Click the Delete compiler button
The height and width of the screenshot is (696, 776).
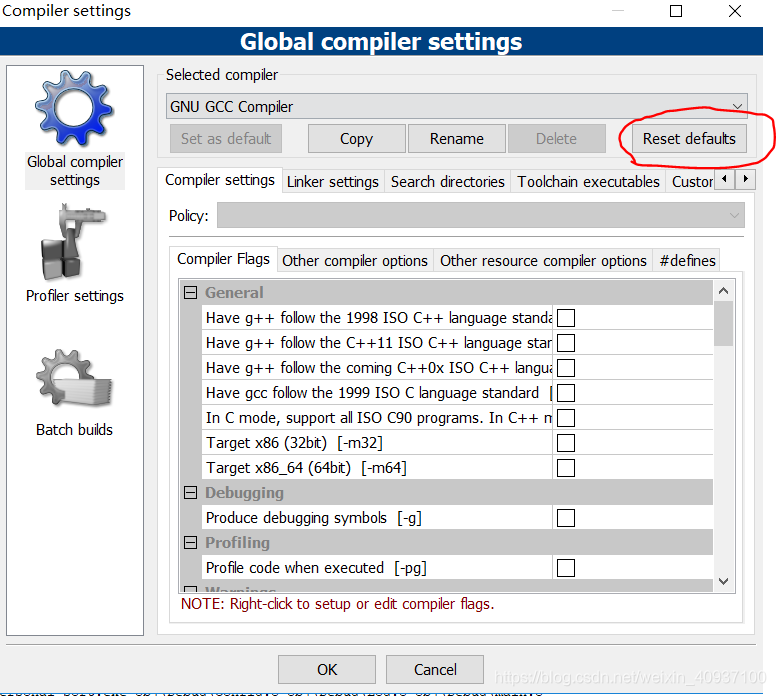556,139
